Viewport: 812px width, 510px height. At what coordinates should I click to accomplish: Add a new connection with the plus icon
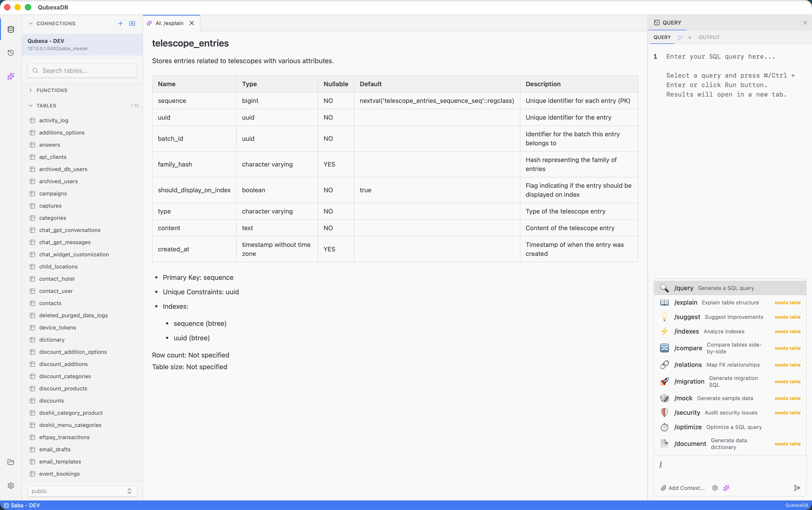click(120, 23)
